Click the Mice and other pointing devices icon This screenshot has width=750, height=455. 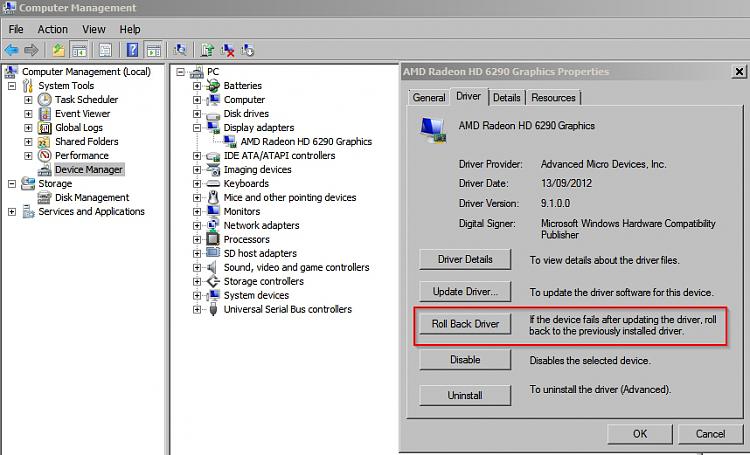click(213, 197)
